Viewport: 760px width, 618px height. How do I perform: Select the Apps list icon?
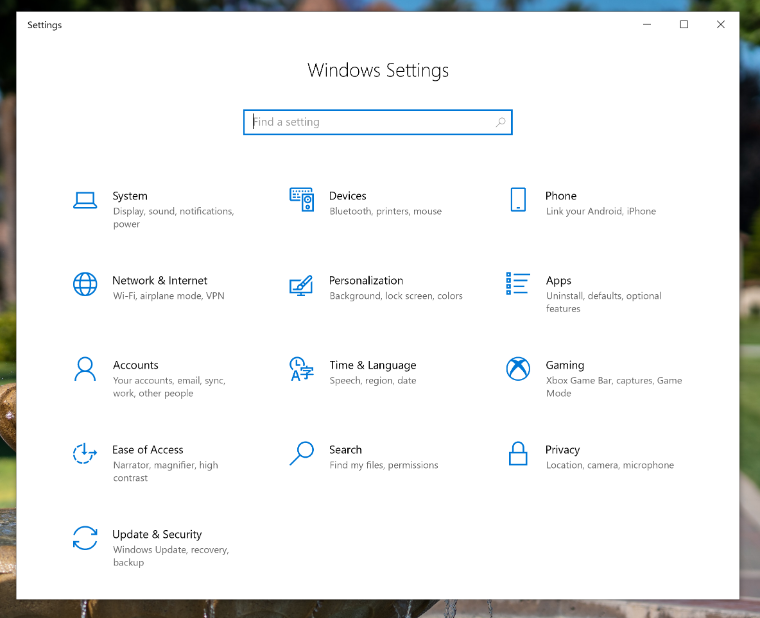click(518, 284)
